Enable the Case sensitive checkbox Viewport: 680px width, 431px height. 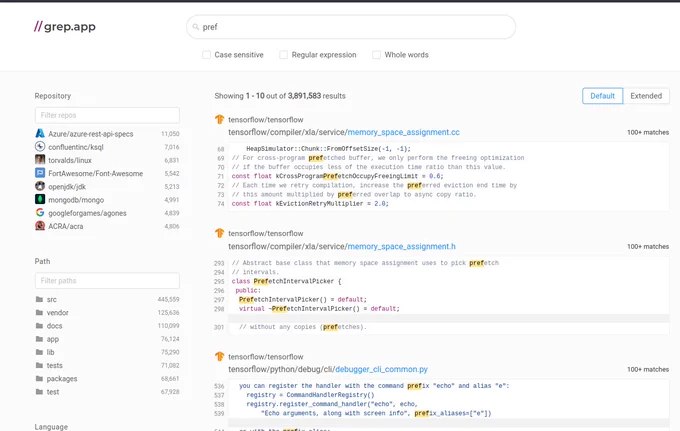pos(206,55)
